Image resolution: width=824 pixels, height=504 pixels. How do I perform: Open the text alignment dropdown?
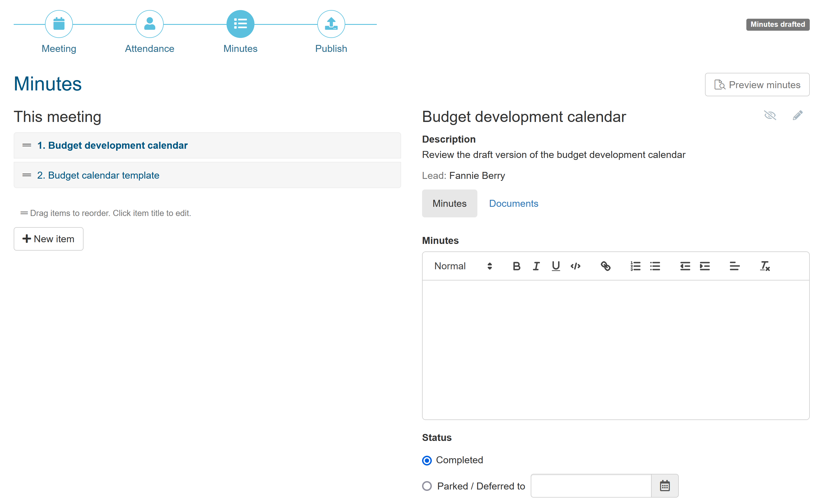734,266
